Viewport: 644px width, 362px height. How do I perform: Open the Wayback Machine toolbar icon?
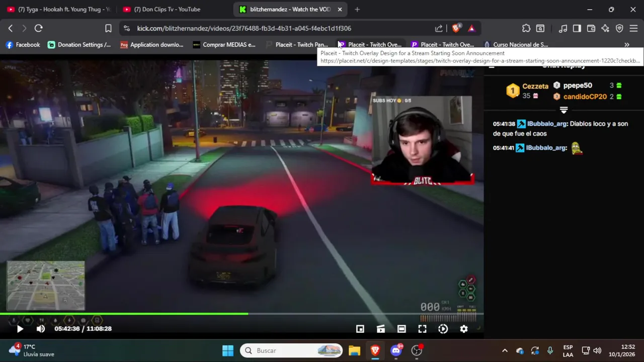[x=540, y=29]
